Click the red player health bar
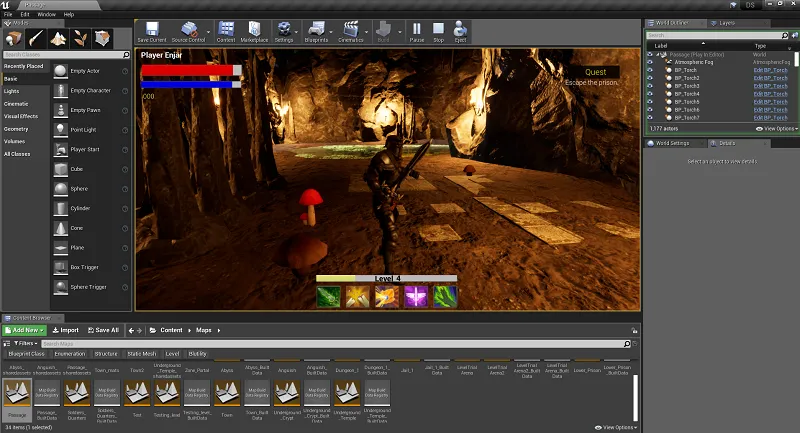The height and width of the screenshot is (433, 800). pyautogui.click(x=191, y=70)
